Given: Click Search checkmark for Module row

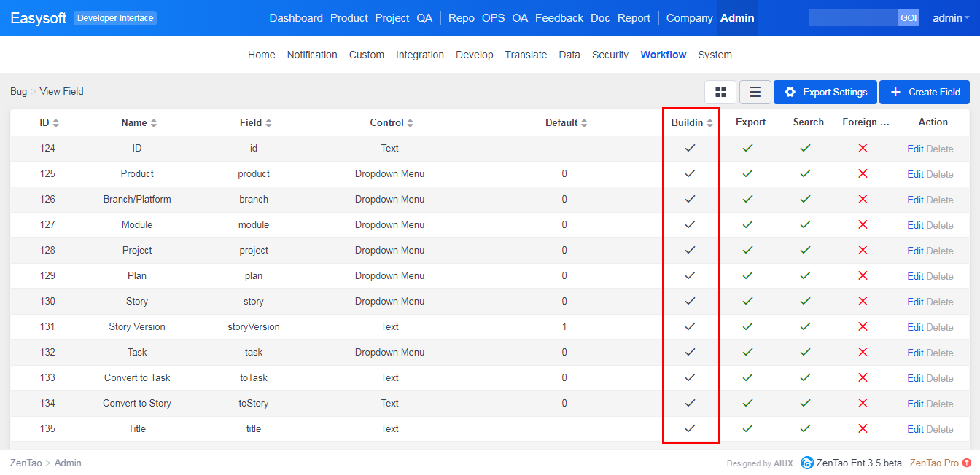Looking at the screenshot, I should click(x=805, y=224).
